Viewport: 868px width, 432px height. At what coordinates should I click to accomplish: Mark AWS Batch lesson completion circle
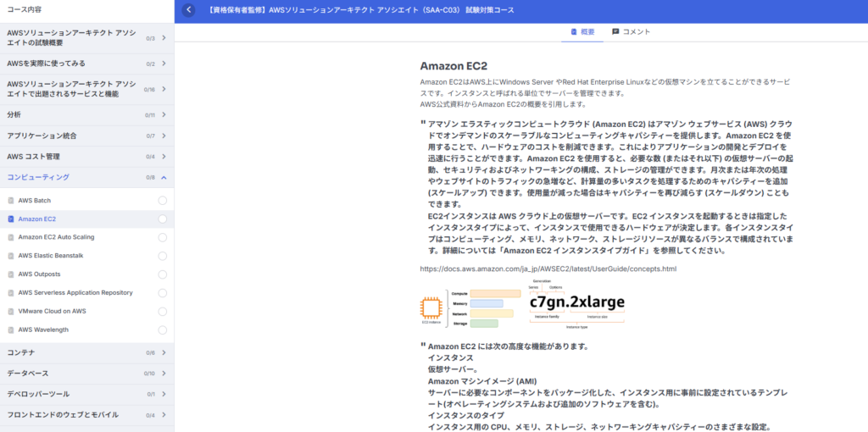click(162, 201)
